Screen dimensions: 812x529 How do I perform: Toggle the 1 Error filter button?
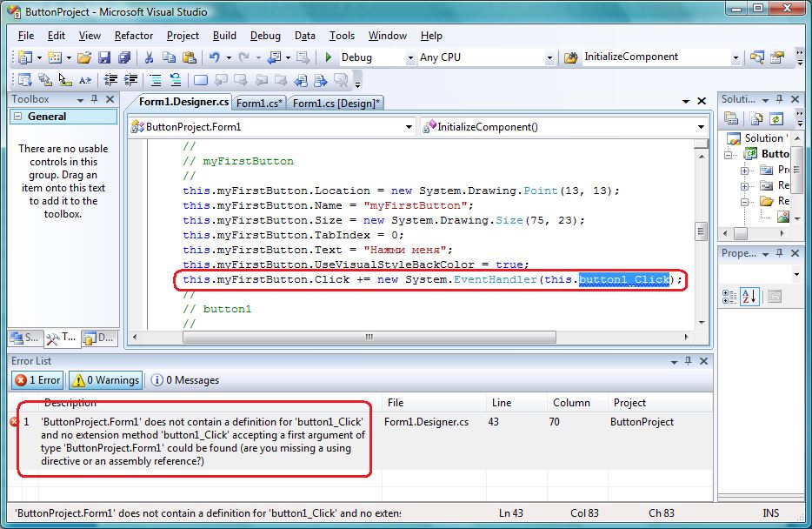click(37, 380)
